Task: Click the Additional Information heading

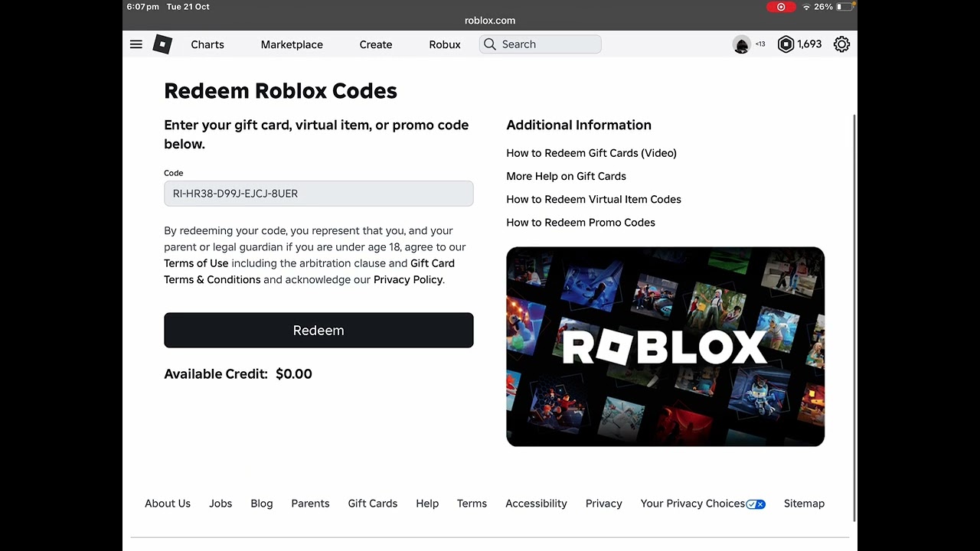Action: 579,125
